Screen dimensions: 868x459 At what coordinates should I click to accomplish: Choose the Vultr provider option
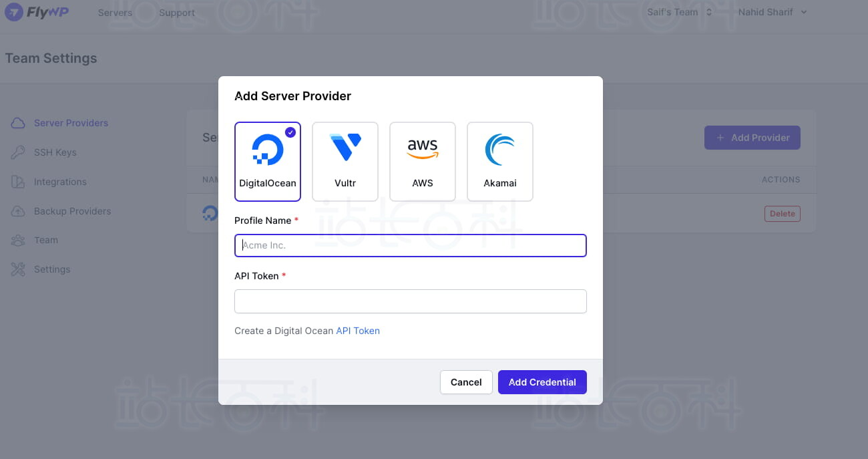click(x=345, y=162)
